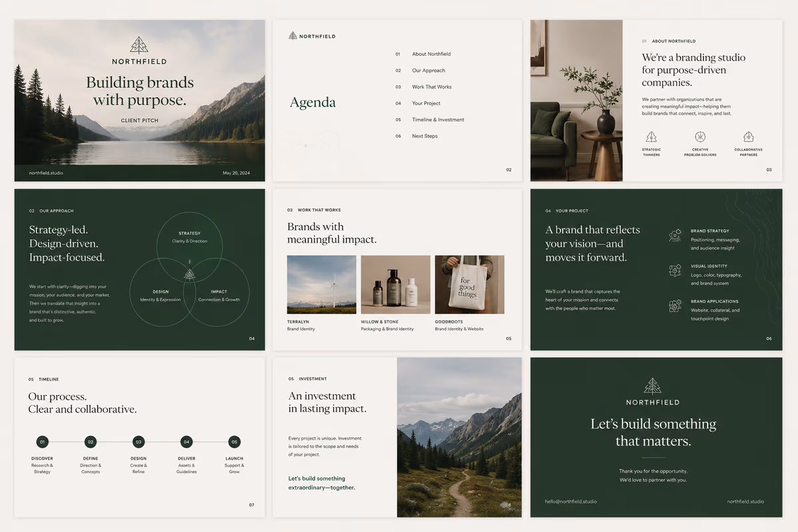The height and width of the screenshot is (532, 798).
Task: Click the 'A brand that reflects your vision' heading
Action: pos(593,243)
